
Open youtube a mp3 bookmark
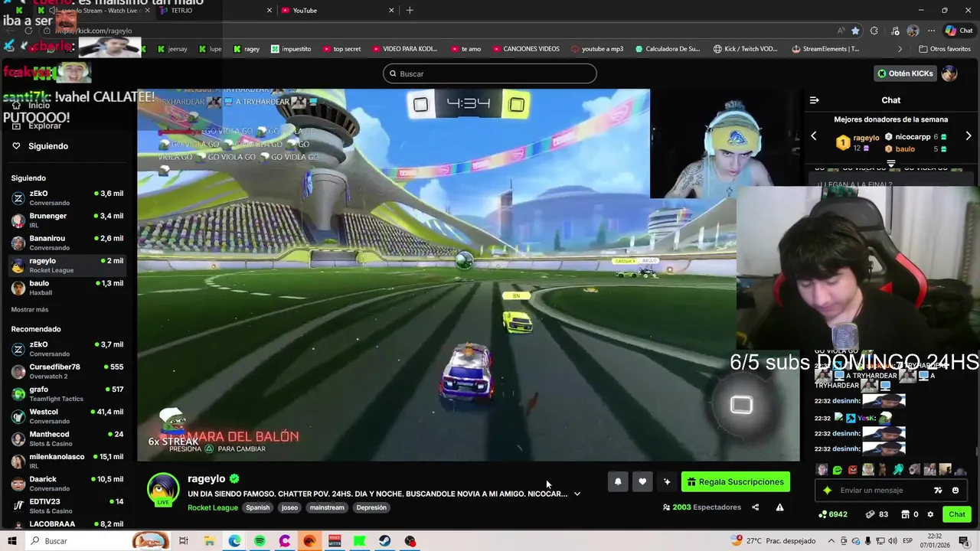[597, 49]
